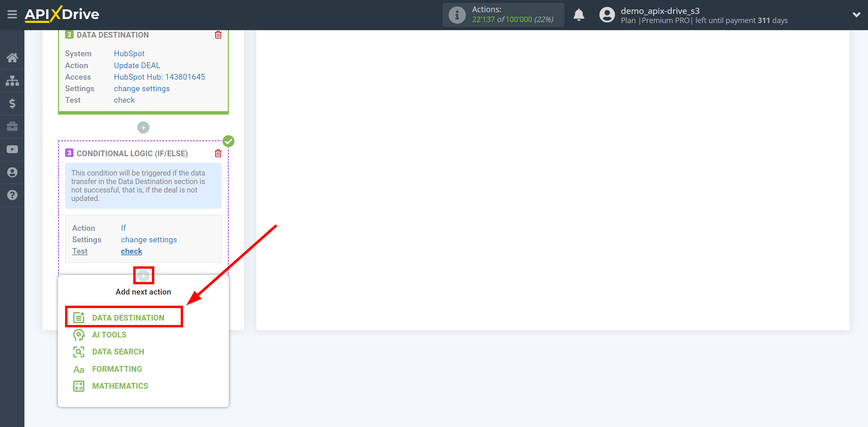Expand the hamburger menu top left

click(x=12, y=14)
